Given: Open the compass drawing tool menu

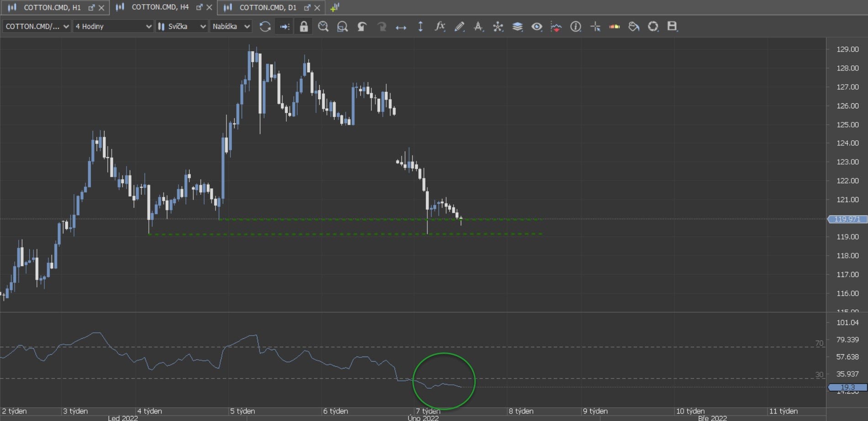Looking at the screenshot, I should (x=479, y=27).
